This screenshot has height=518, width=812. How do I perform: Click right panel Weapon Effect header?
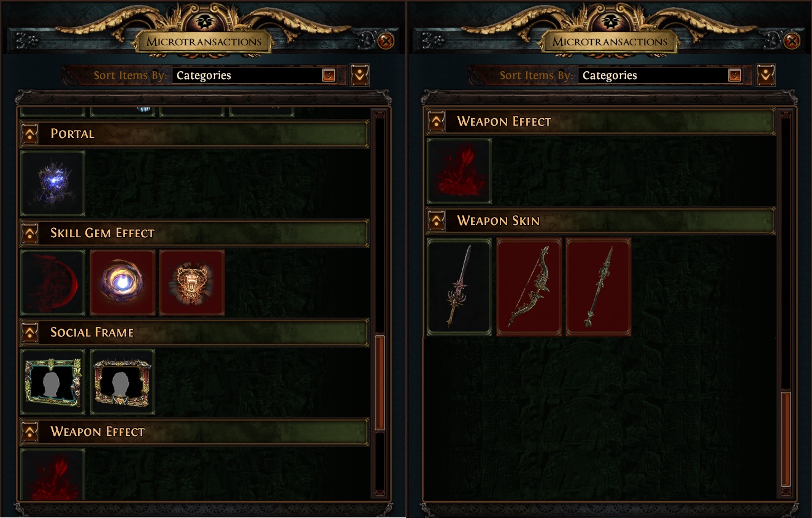[600, 122]
